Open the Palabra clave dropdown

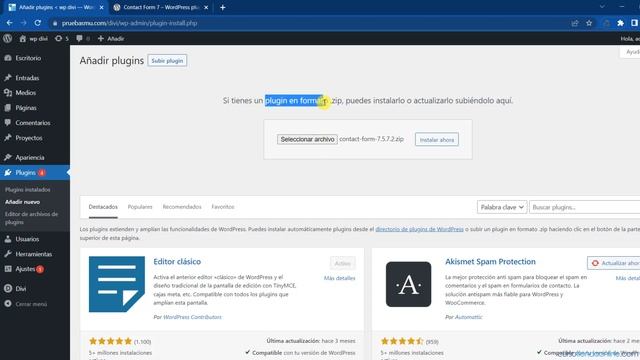click(502, 207)
